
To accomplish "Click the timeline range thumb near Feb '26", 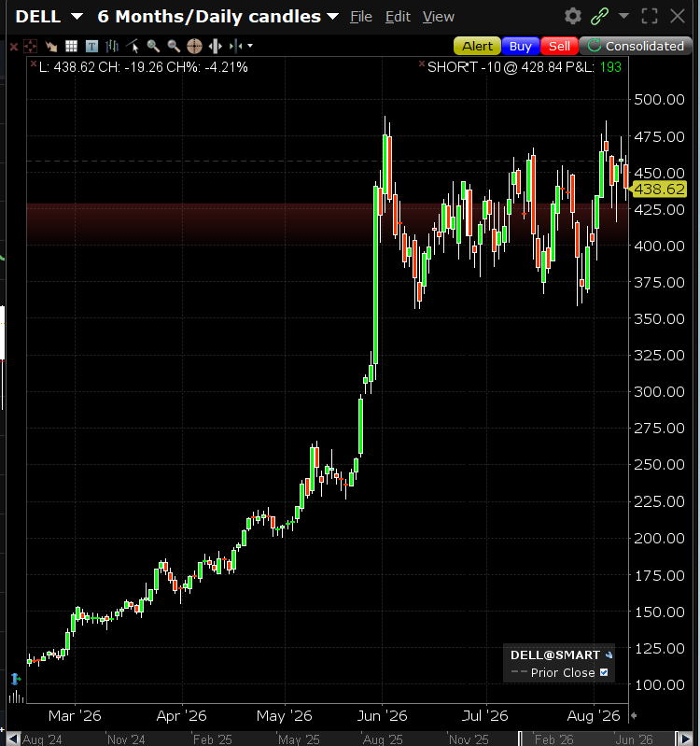I will 520,739.
